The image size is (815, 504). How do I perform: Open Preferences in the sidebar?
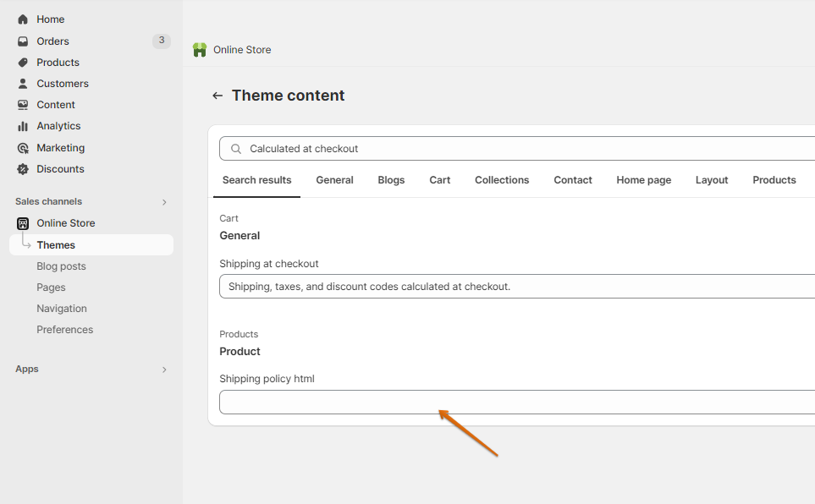tap(64, 330)
